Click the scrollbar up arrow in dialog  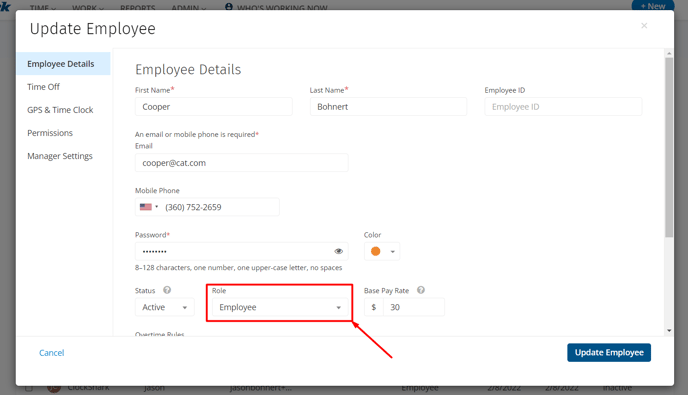point(669,53)
